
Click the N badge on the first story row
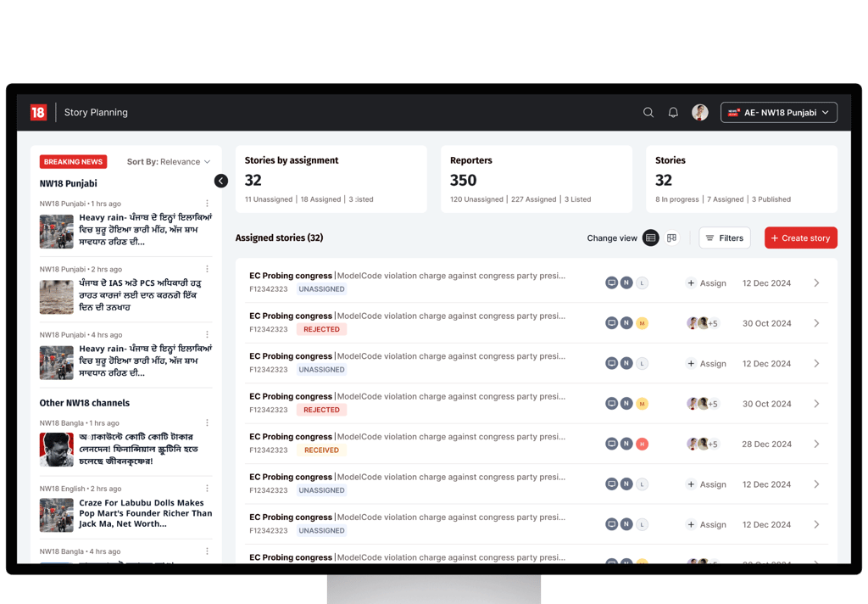point(626,282)
